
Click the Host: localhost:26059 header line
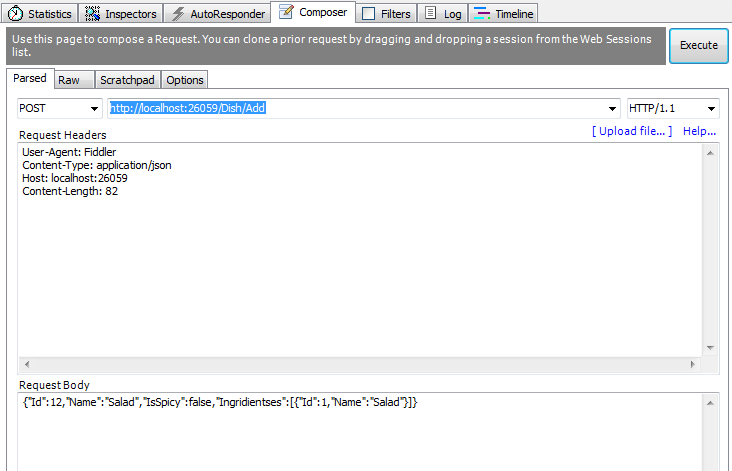coord(75,178)
